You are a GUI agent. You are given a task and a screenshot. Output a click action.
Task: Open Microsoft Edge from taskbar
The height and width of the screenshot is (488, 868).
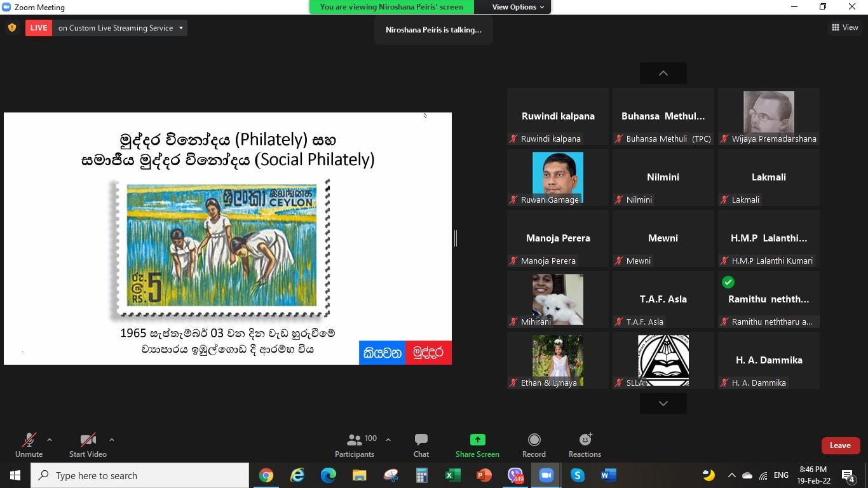(328, 475)
